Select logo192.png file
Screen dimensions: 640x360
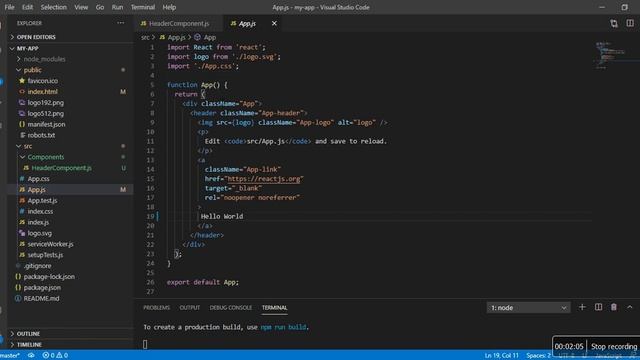tap(45, 102)
